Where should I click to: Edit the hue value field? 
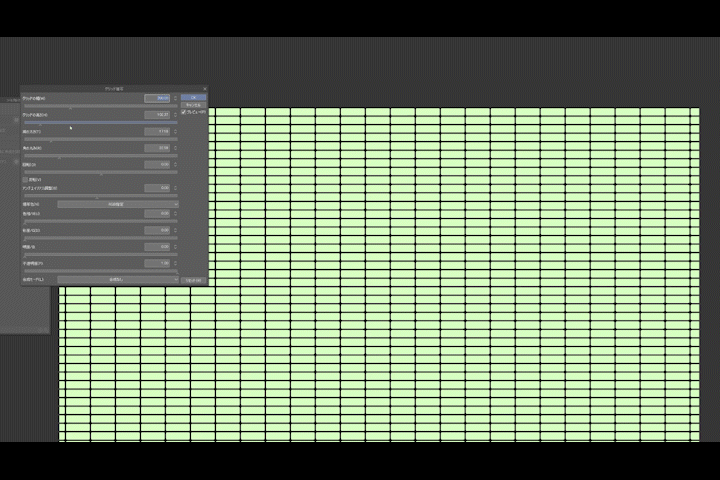(x=157, y=214)
